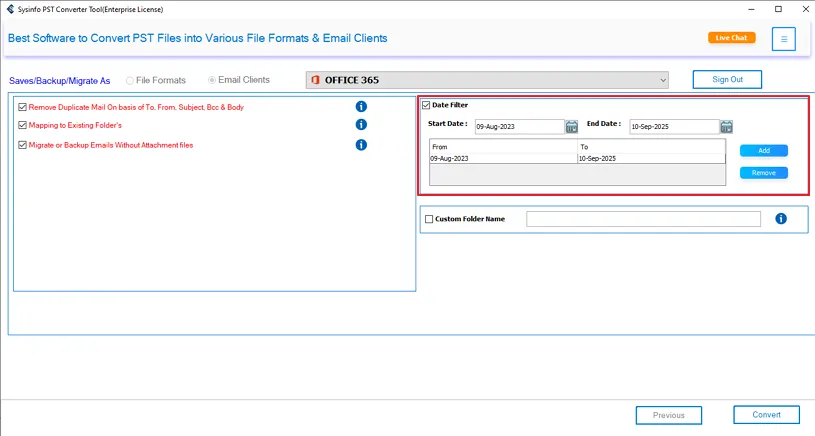815x436 pixels.
Task: Expand the OFFICE 365 dropdown list
Action: [x=662, y=80]
